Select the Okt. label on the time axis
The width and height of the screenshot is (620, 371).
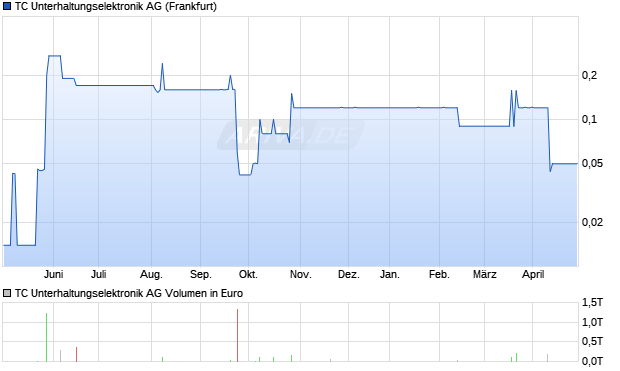tap(248, 274)
